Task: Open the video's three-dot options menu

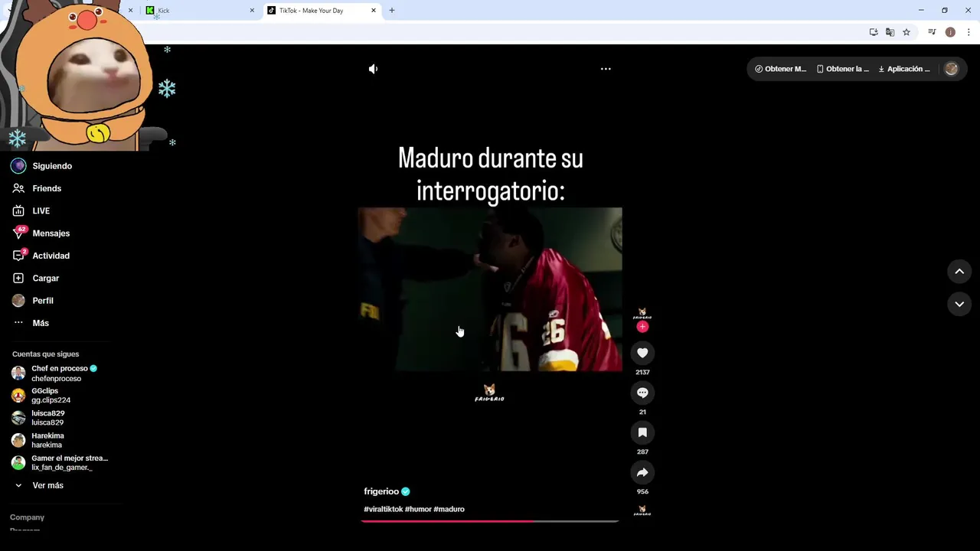Action: tap(606, 69)
